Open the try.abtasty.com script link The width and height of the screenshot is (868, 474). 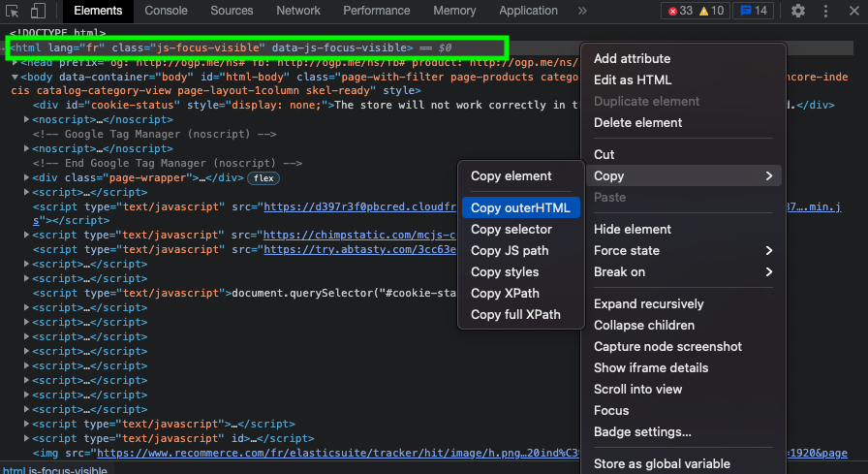click(359, 249)
